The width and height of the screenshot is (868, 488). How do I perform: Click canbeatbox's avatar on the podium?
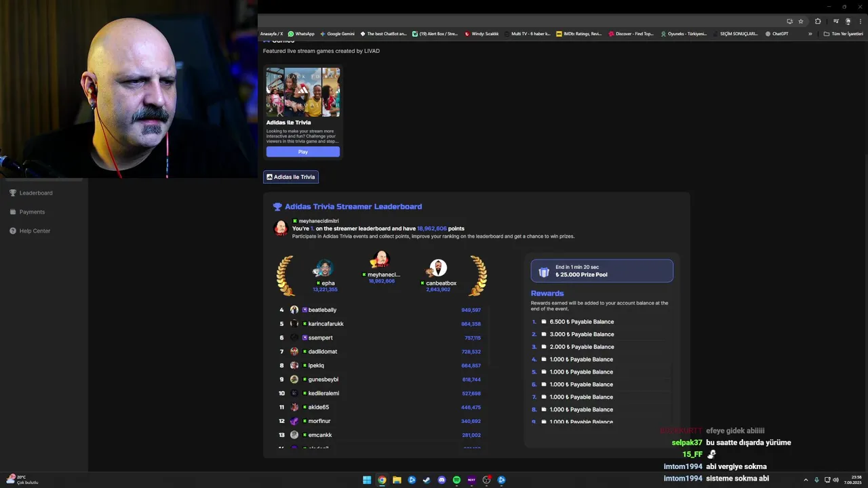point(438,268)
